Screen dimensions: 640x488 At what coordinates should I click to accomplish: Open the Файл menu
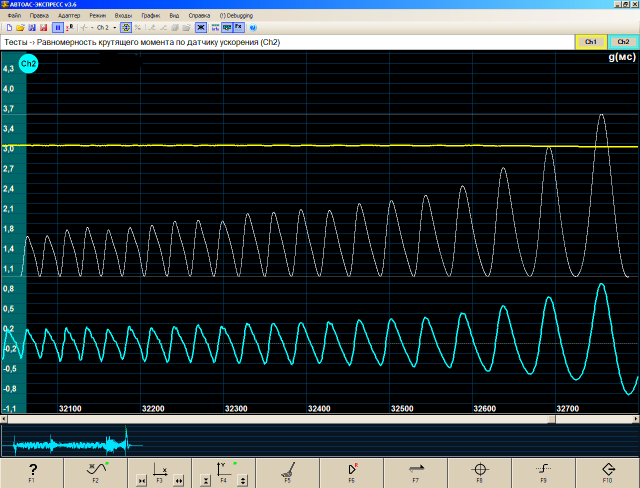[x=14, y=16]
